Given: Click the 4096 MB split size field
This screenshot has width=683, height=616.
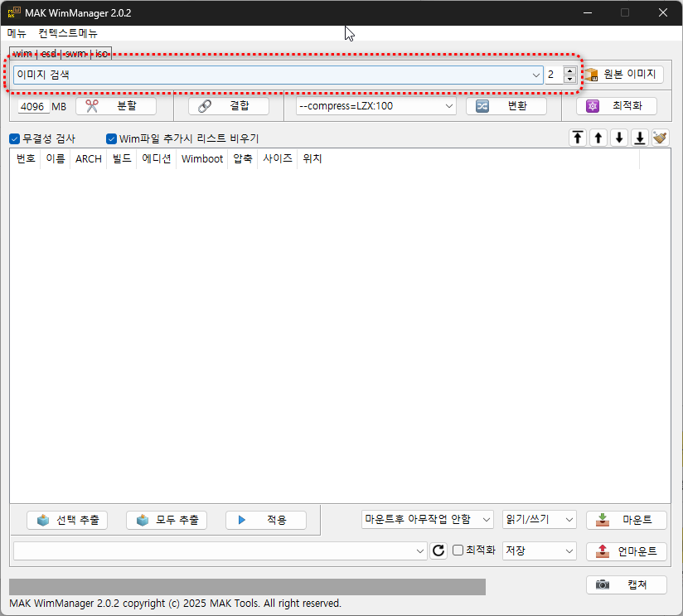Looking at the screenshot, I should [33, 106].
